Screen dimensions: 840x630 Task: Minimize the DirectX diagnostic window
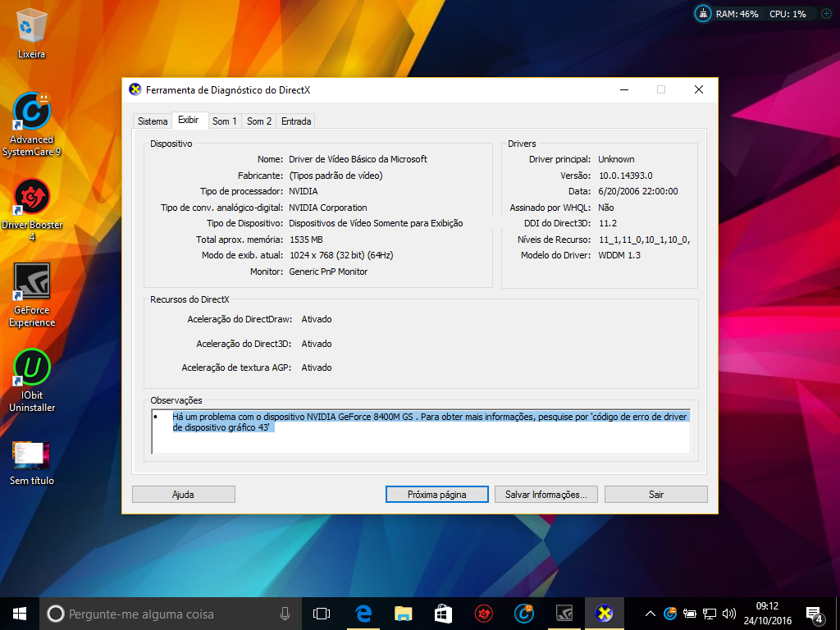(x=624, y=89)
